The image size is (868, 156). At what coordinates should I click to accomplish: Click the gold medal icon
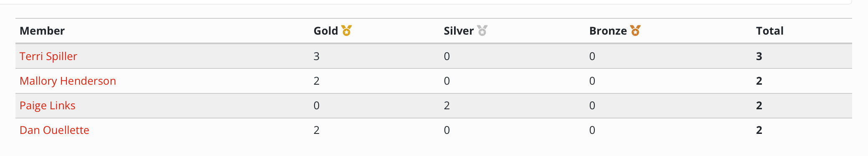pos(346,30)
